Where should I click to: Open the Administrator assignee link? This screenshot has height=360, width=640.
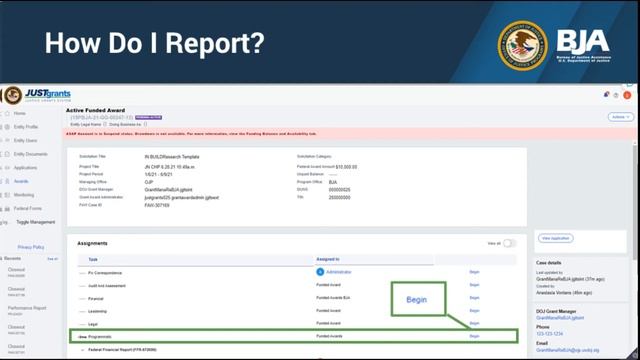click(338, 272)
